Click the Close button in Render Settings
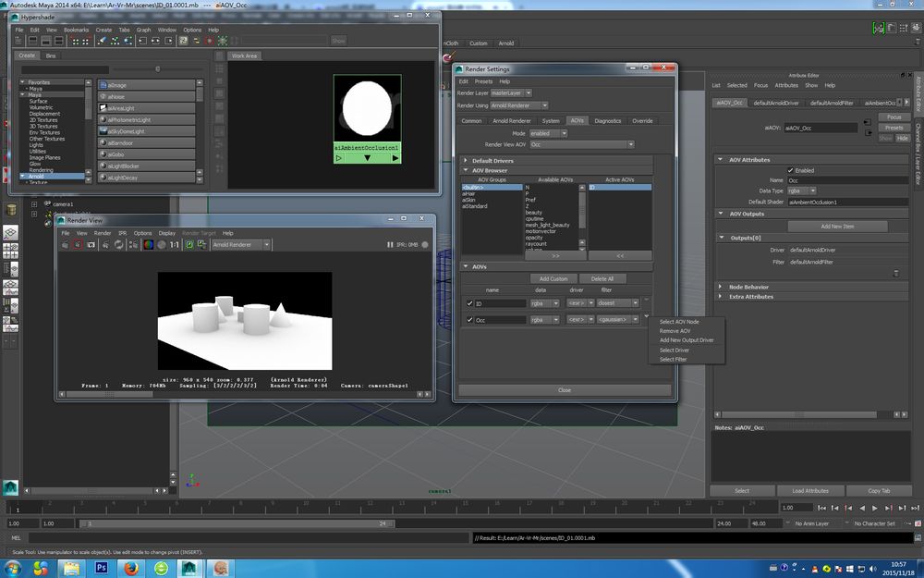 click(565, 390)
